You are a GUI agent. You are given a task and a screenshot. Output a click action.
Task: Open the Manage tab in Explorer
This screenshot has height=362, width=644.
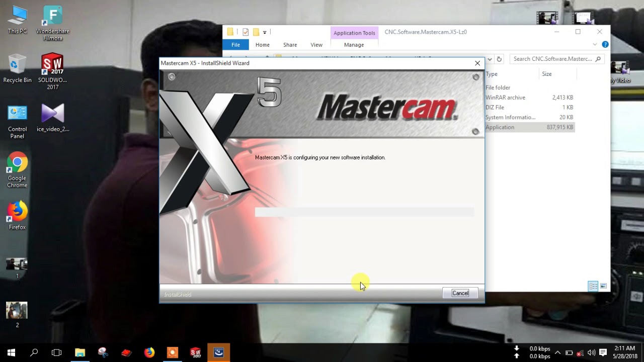point(354,45)
